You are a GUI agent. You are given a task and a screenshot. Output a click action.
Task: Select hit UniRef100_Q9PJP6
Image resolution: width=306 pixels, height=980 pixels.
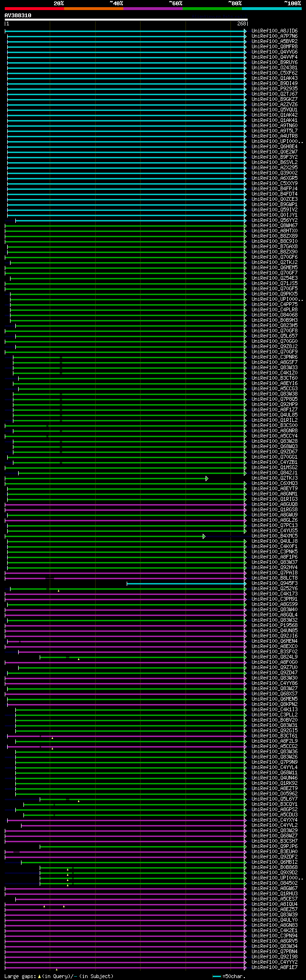click(274, 847)
